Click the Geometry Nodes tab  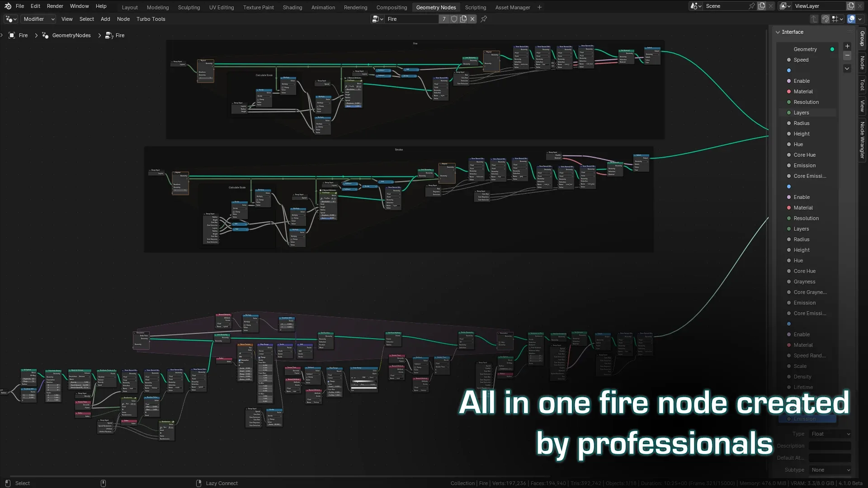click(436, 7)
